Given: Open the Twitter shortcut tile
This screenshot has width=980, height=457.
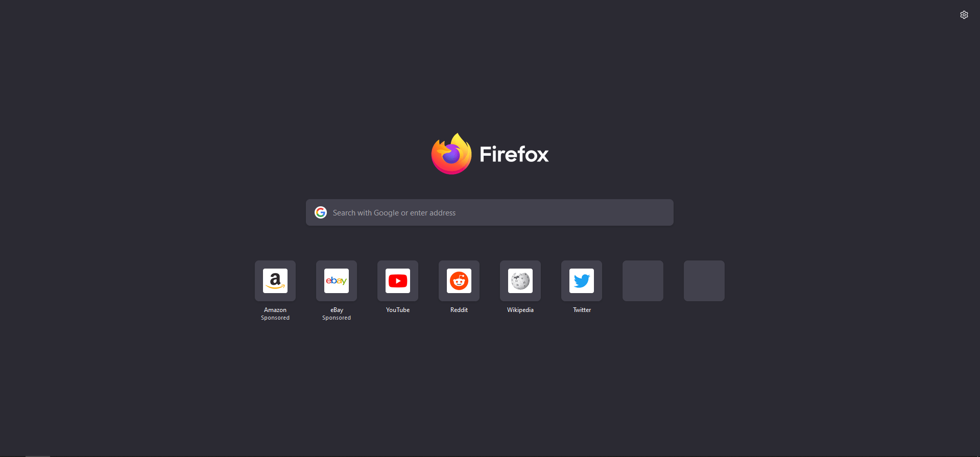Looking at the screenshot, I should point(582,281).
